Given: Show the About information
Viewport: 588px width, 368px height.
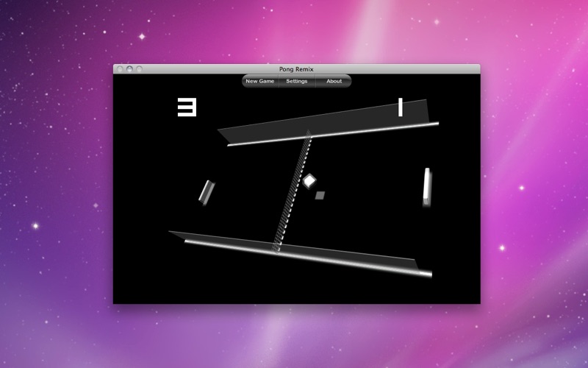Looking at the screenshot, I should (x=334, y=81).
